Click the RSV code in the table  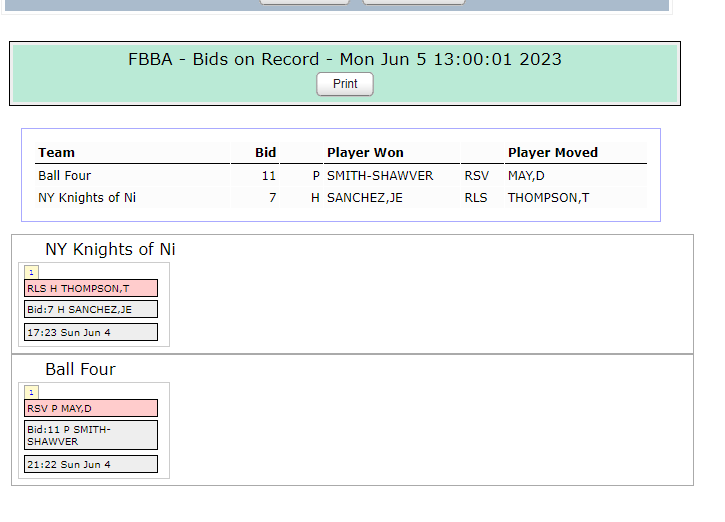coord(476,176)
